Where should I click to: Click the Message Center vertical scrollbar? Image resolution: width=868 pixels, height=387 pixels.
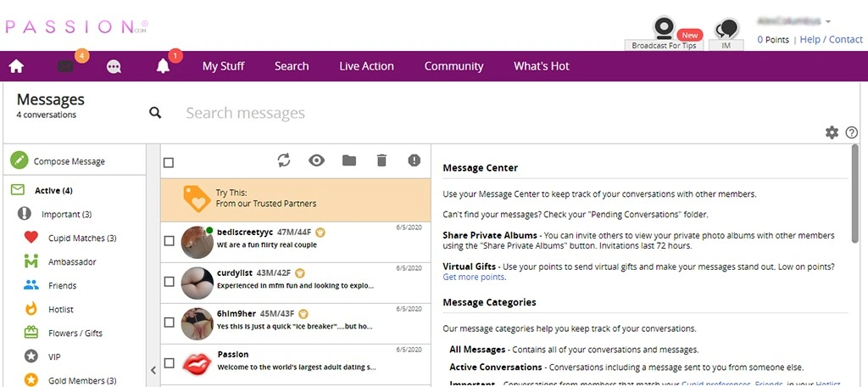pyautogui.click(x=854, y=194)
